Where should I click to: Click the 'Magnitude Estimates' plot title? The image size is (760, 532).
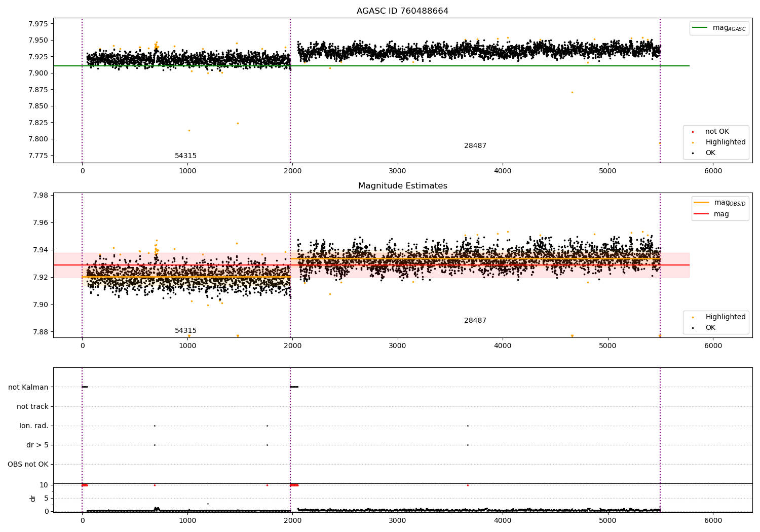[x=402, y=186]
